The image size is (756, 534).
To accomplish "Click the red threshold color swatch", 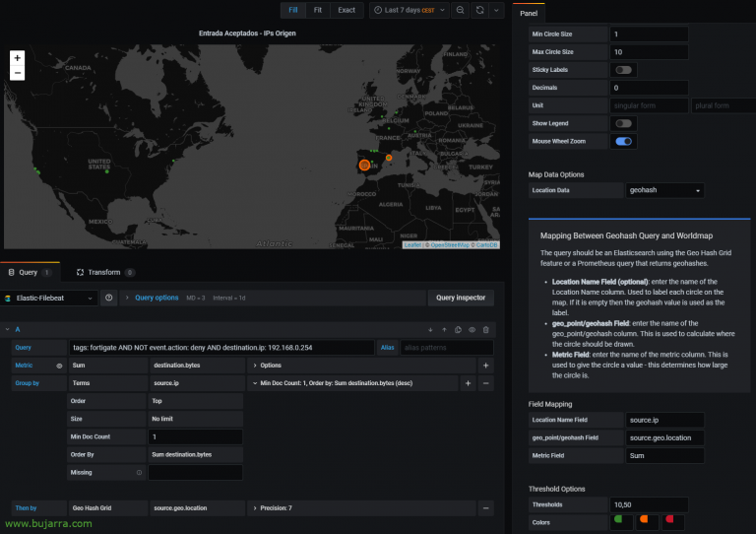I will click(672, 522).
